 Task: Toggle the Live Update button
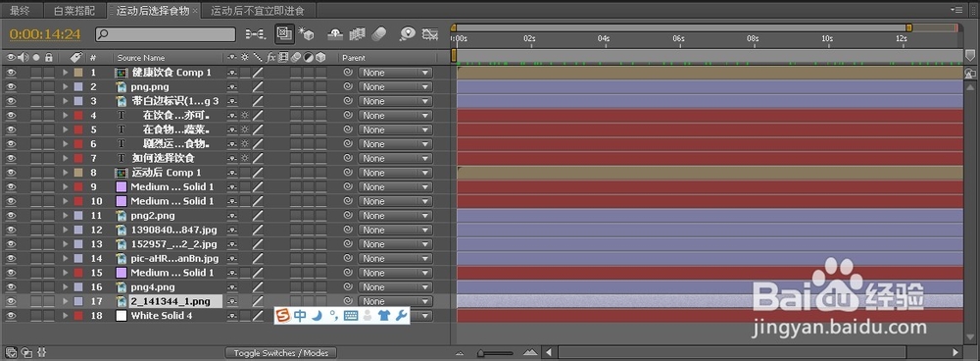point(284,33)
